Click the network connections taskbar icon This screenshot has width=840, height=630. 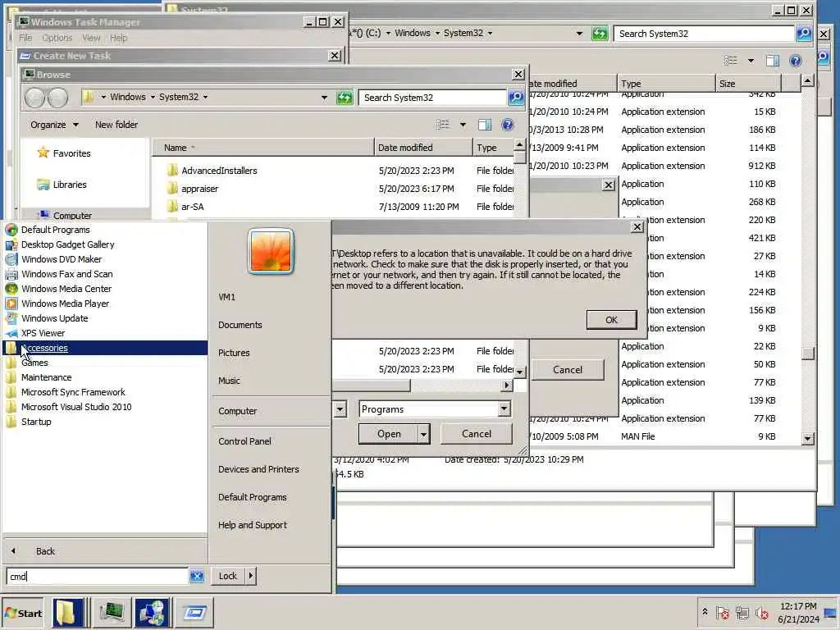pyautogui.click(x=152, y=613)
